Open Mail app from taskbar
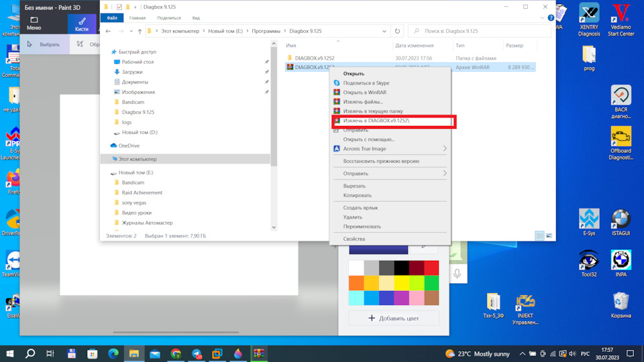 click(155, 353)
